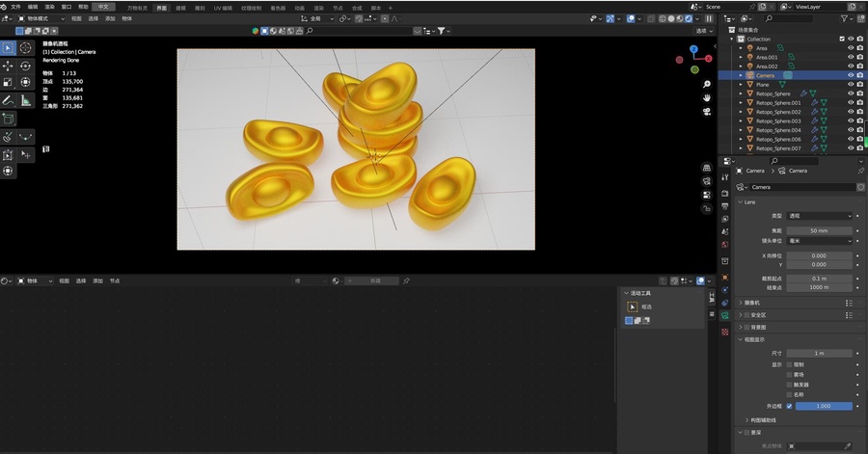Click the pin icon in Properties header
Screen dimensions: 868x454
click(860, 171)
